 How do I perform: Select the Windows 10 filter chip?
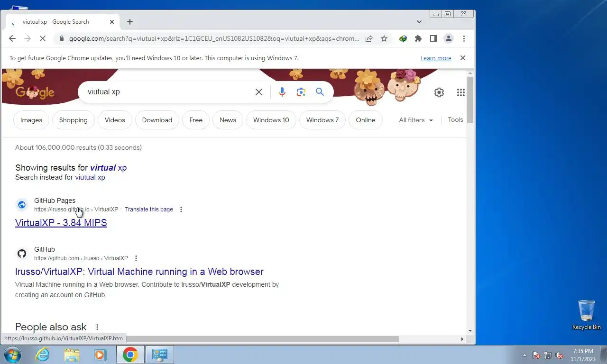[x=271, y=120]
